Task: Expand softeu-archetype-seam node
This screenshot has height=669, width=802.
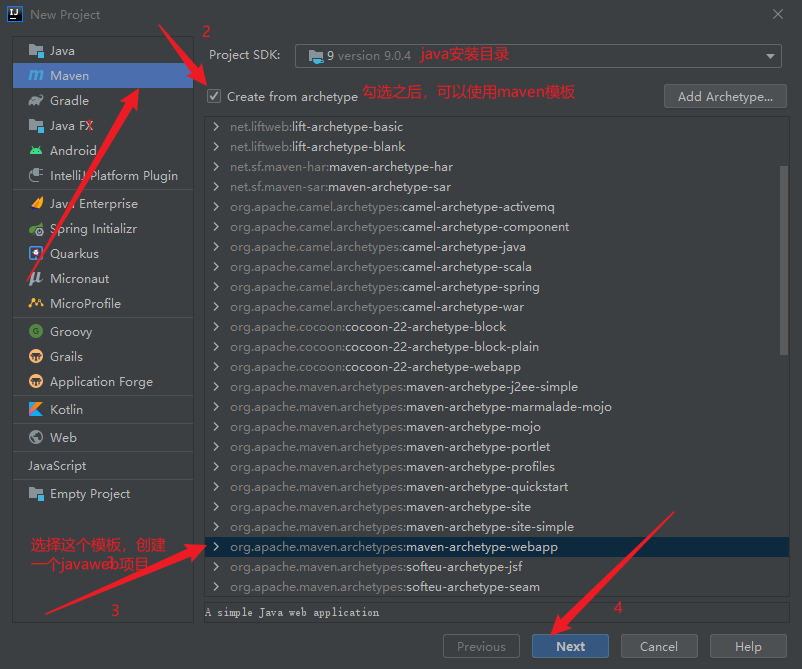Action: coord(216,587)
